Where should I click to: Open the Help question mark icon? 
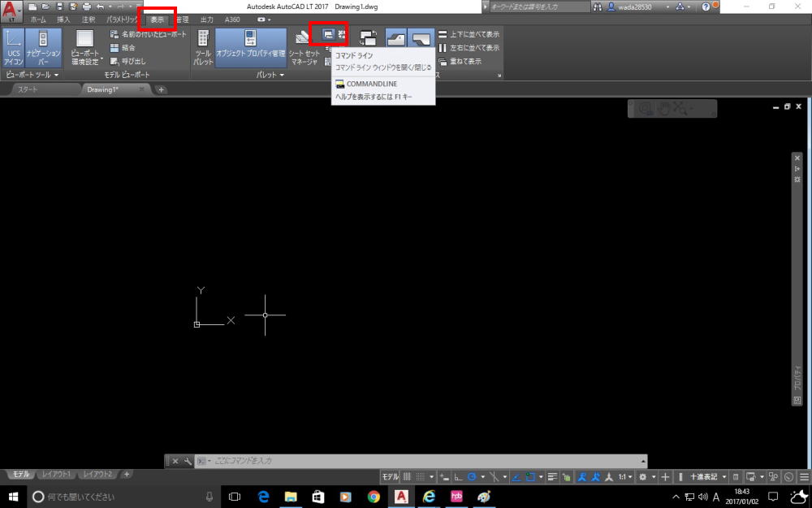[x=706, y=7]
